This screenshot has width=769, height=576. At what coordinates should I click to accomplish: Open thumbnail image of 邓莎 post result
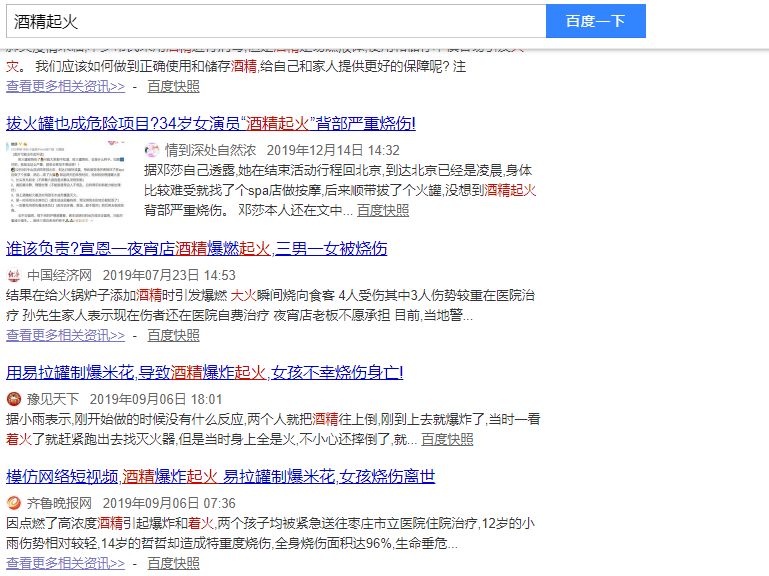[66, 182]
